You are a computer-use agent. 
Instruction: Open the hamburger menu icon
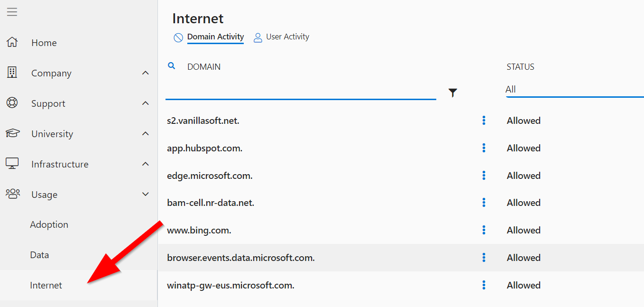(x=12, y=12)
